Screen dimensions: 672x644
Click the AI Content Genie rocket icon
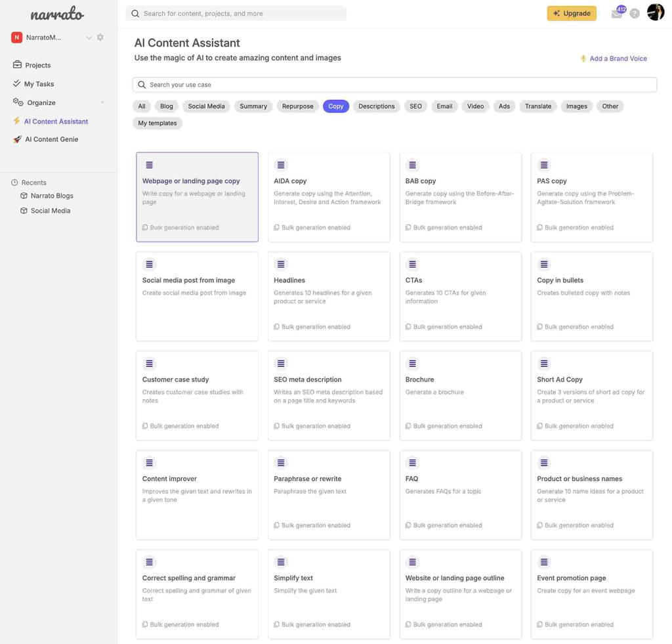(x=17, y=139)
